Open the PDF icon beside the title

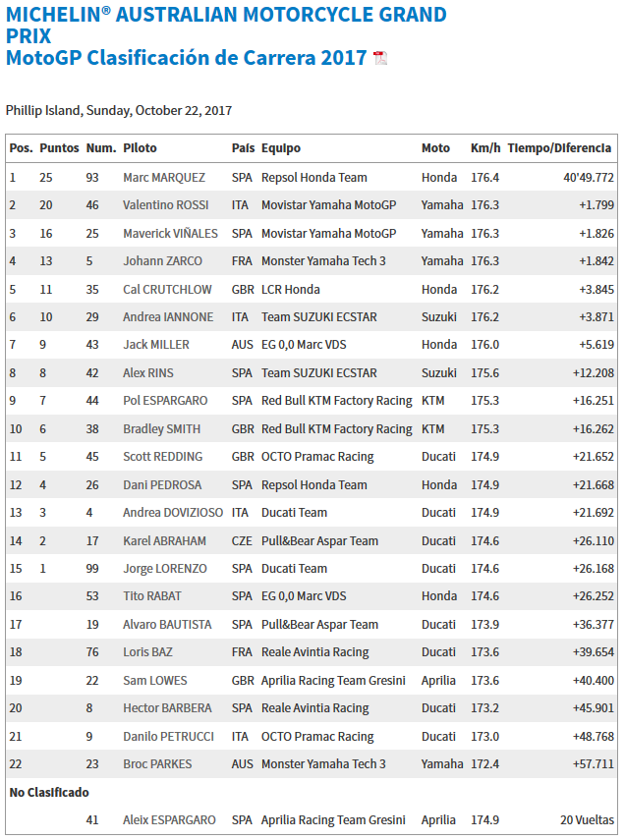380,58
